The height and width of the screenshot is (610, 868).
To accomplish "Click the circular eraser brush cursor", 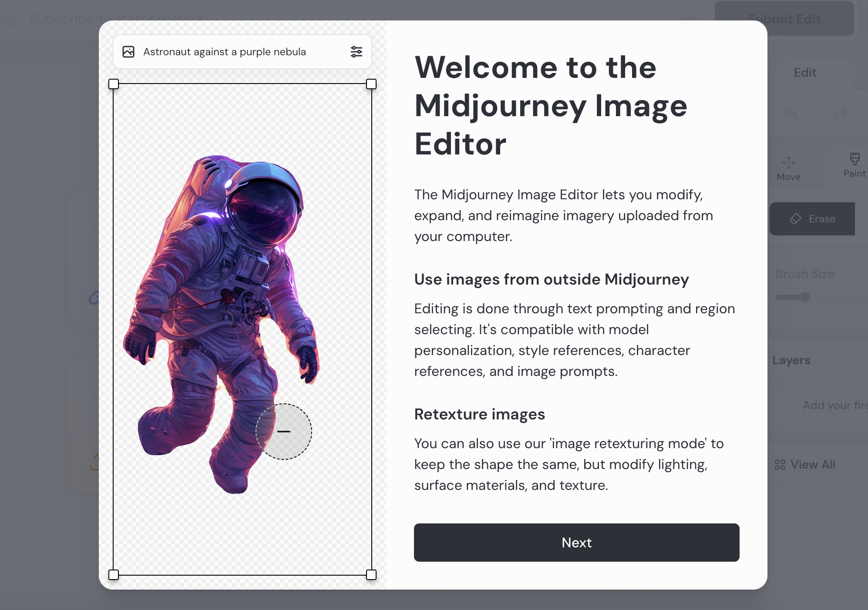I will tap(284, 432).
